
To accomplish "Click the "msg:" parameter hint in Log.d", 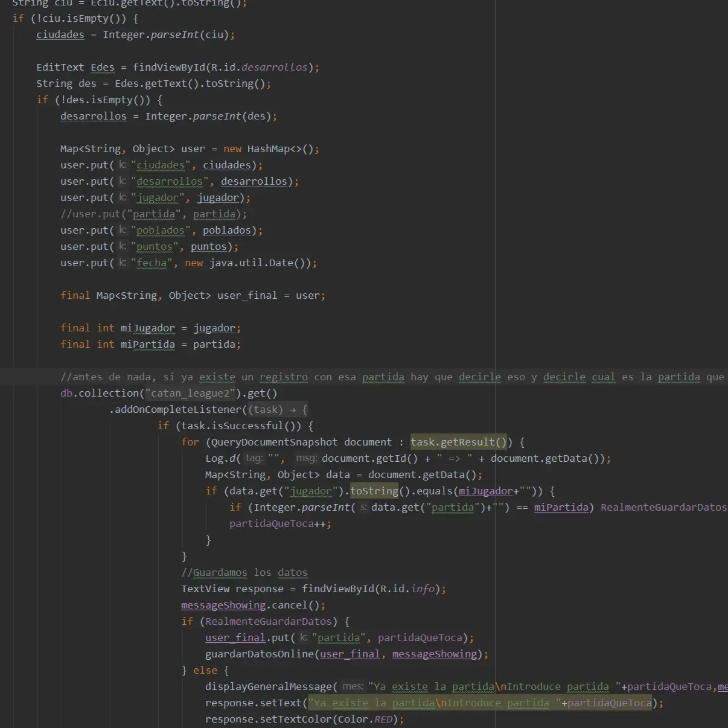I will [x=306, y=459].
